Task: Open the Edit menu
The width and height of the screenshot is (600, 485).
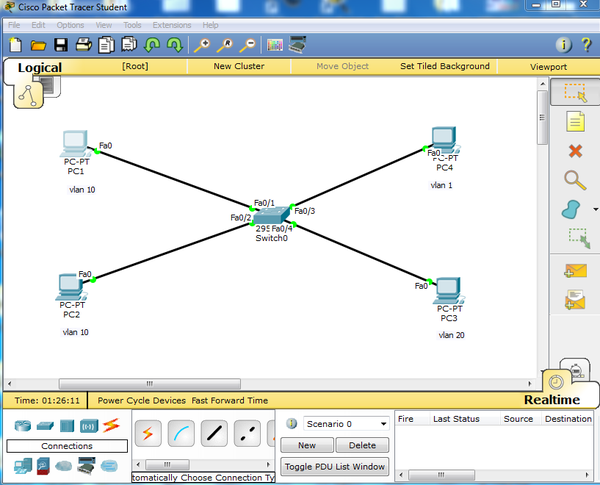Action: click(x=38, y=25)
